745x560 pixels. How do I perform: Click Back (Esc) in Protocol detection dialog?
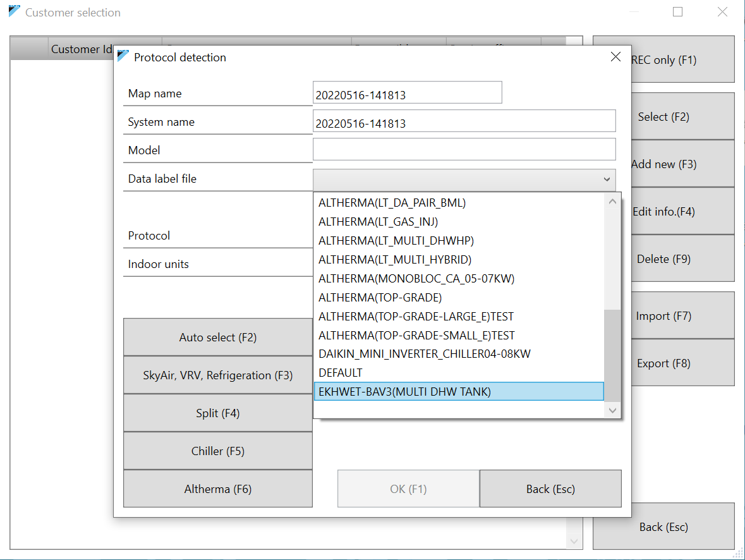550,489
